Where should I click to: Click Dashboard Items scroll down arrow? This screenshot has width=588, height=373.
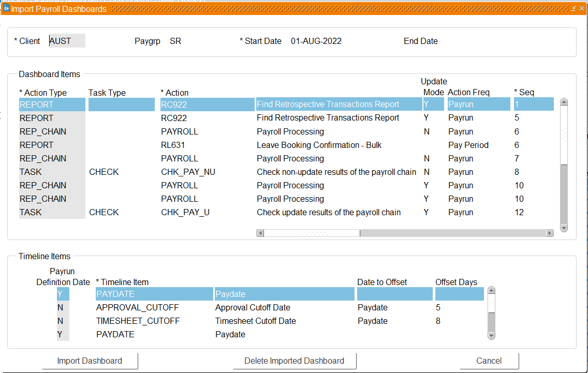[x=564, y=228]
